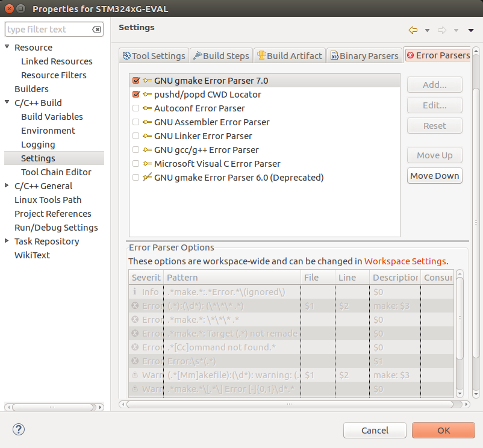Expand the Task Repository tree node
The height and width of the screenshot is (448, 483).
point(7,241)
